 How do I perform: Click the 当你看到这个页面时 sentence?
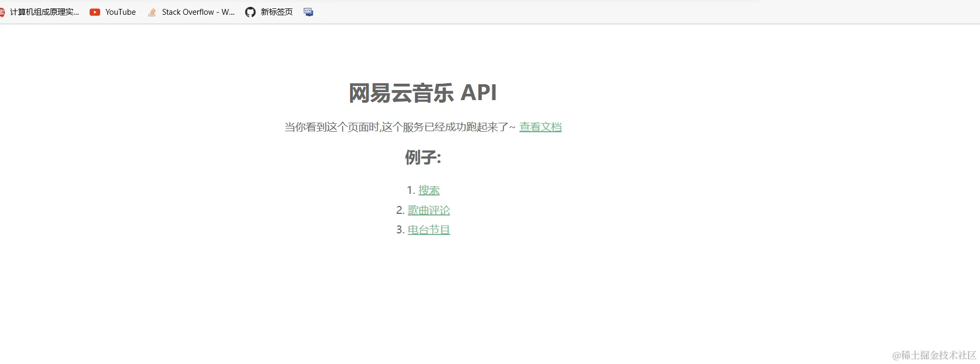(400, 127)
